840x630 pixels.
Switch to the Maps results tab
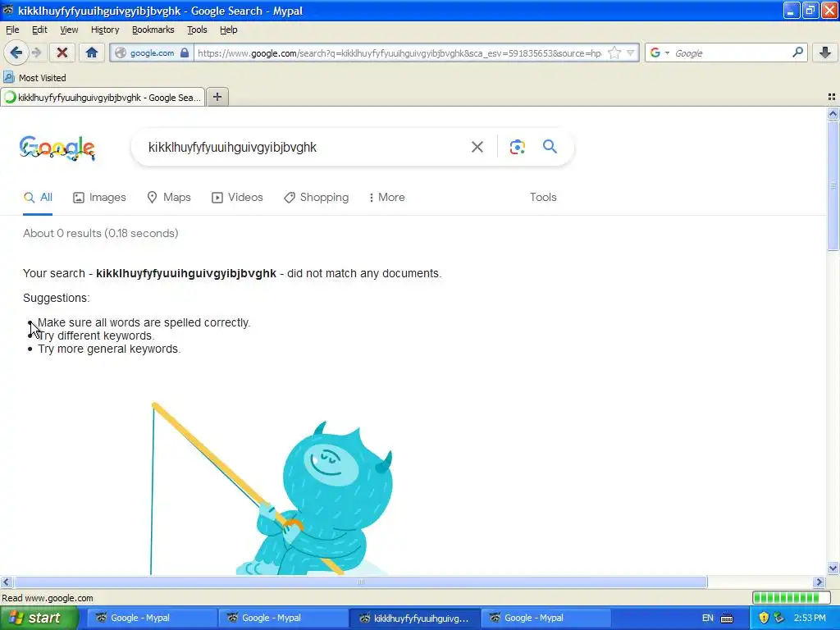169,197
